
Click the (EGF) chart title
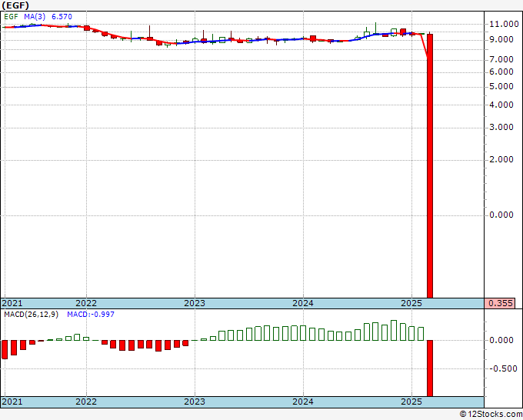coord(15,5)
